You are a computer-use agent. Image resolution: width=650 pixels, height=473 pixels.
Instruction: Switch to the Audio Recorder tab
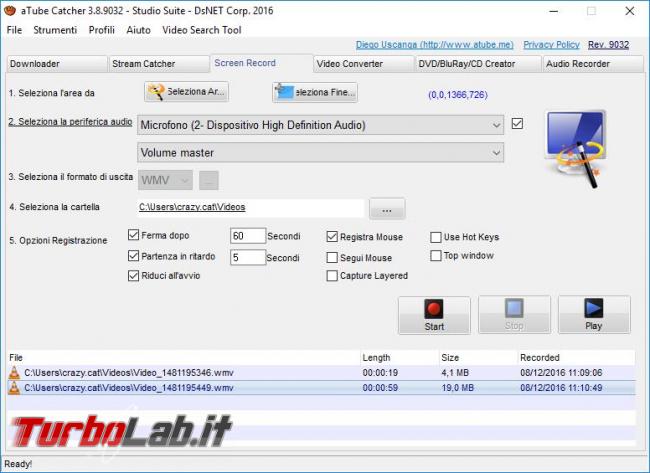(593, 64)
